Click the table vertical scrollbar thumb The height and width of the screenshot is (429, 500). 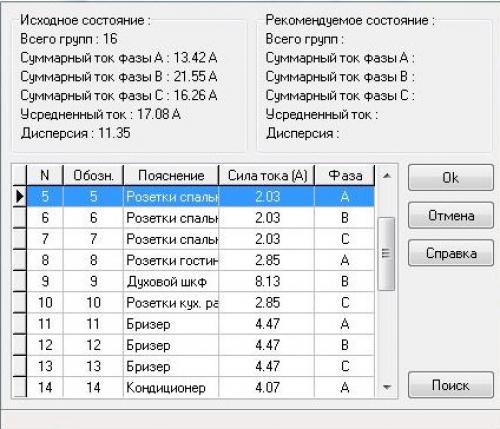click(x=387, y=254)
